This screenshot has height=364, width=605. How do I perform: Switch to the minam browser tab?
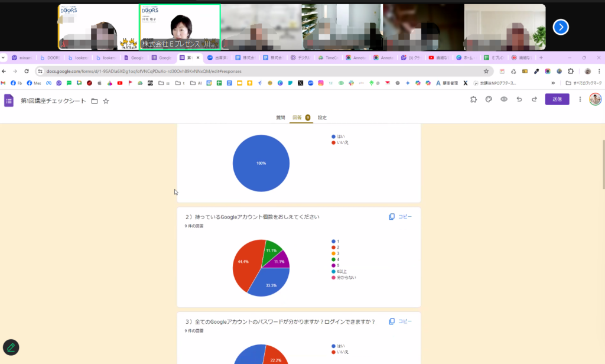pyautogui.click(x=22, y=57)
